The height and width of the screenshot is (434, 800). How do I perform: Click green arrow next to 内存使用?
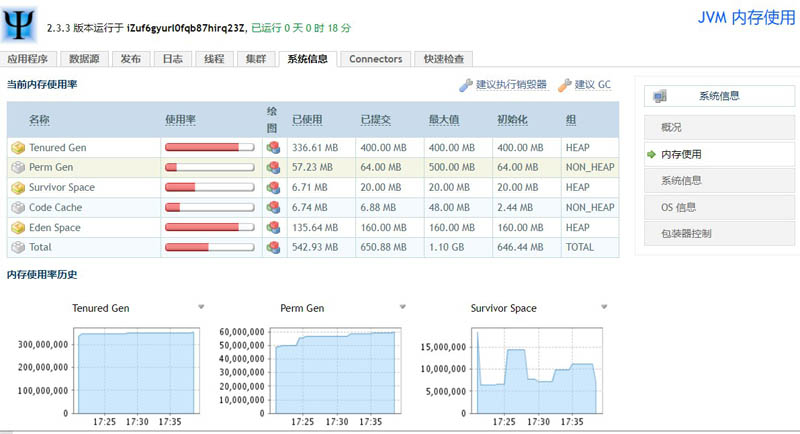coord(651,154)
